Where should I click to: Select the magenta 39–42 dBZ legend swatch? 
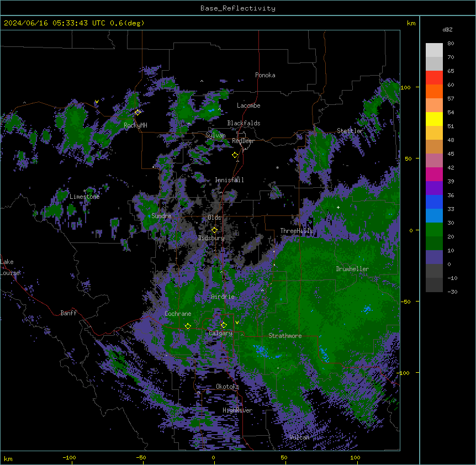[x=434, y=174]
